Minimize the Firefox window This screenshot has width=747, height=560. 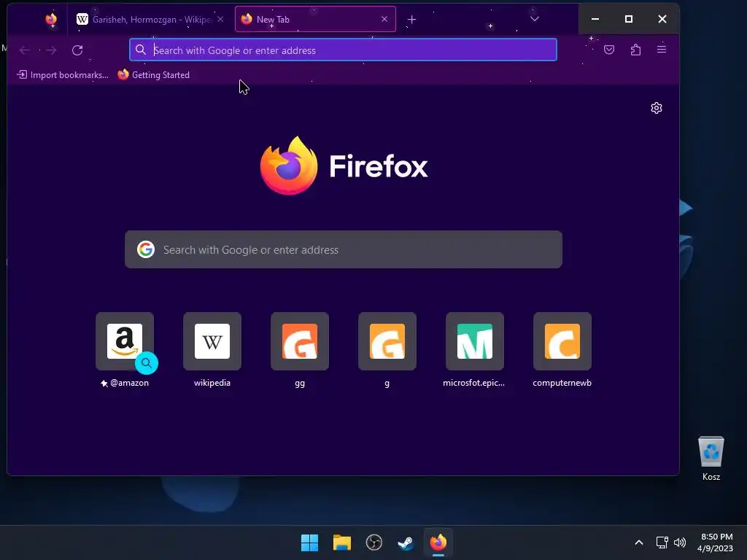(595, 19)
